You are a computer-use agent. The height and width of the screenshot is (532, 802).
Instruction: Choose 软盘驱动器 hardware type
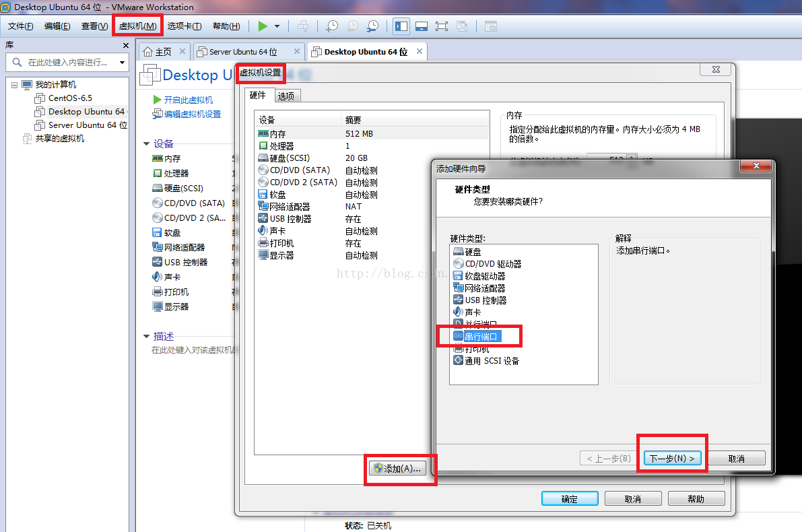[479, 276]
